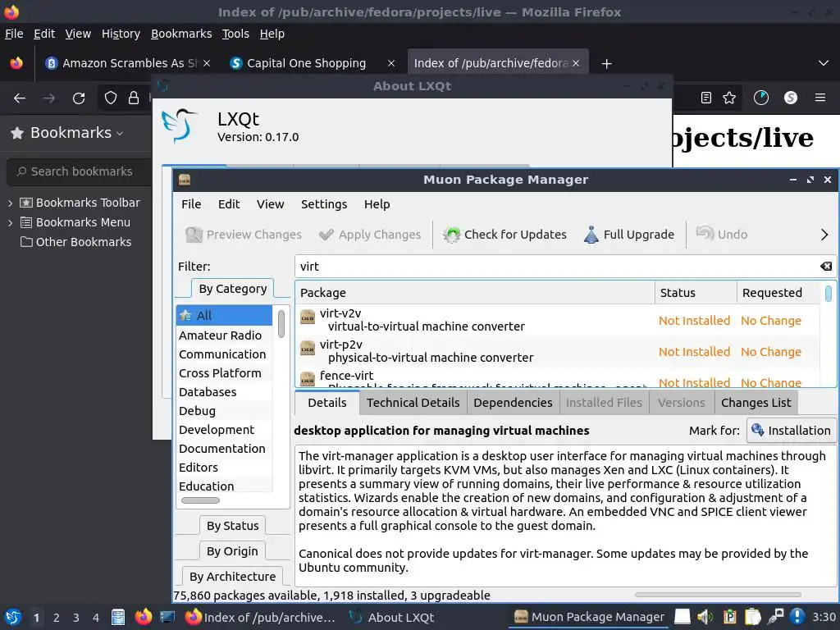Screen dimensions: 840x630
Task: Switch to the Changes List tab
Action: coord(756,402)
